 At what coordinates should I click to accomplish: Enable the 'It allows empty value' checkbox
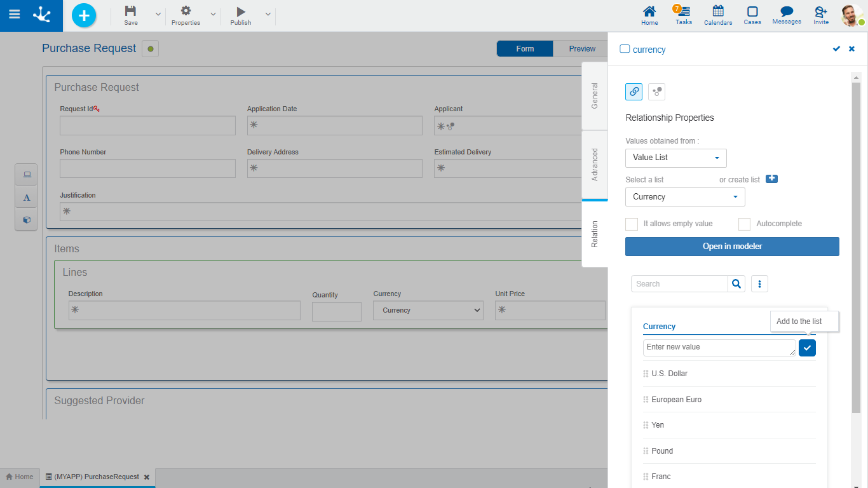(632, 224)
